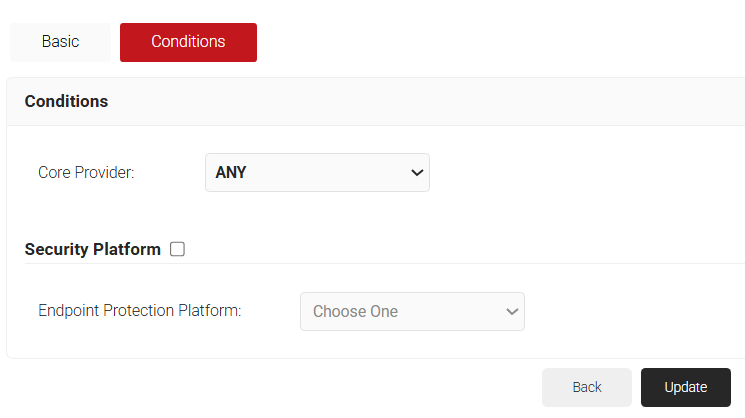Switch to the Basic tab
The image size is (745, 418).
tap(60, 42)
